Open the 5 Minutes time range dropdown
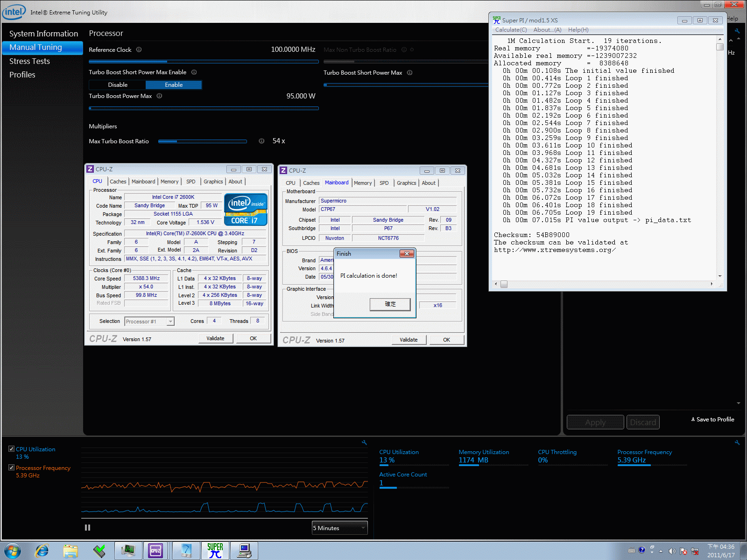This screenshot has height=560, width=747. [339, 528]
